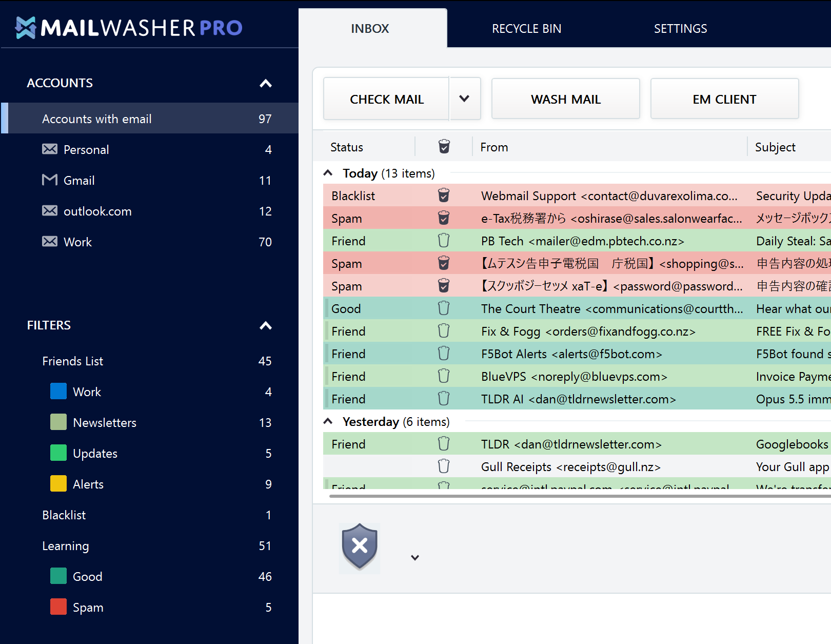Click the CHECK MAIL button

coord(387,99)
